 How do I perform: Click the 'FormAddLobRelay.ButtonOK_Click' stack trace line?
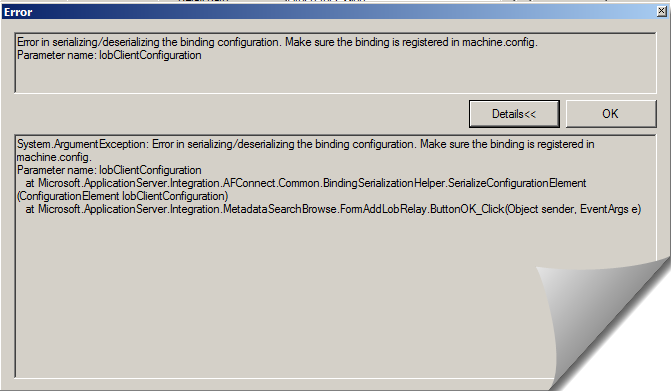(333, 209)
